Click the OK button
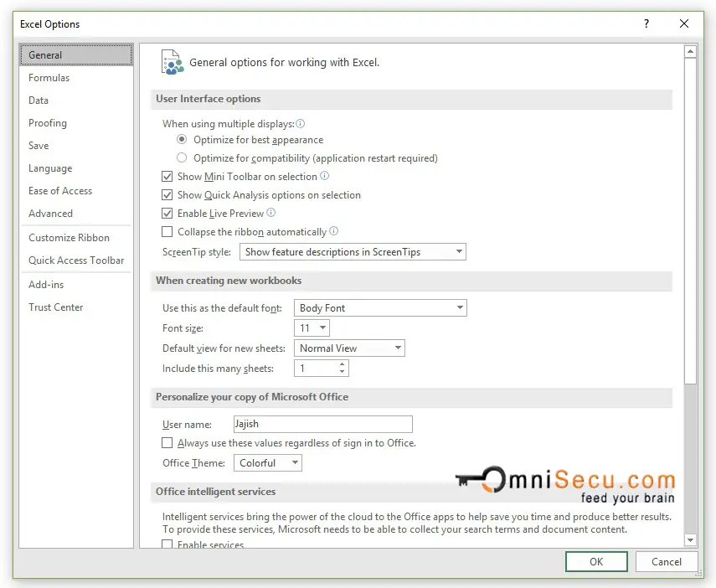This screenshot has height=588, width=716. 596,561
